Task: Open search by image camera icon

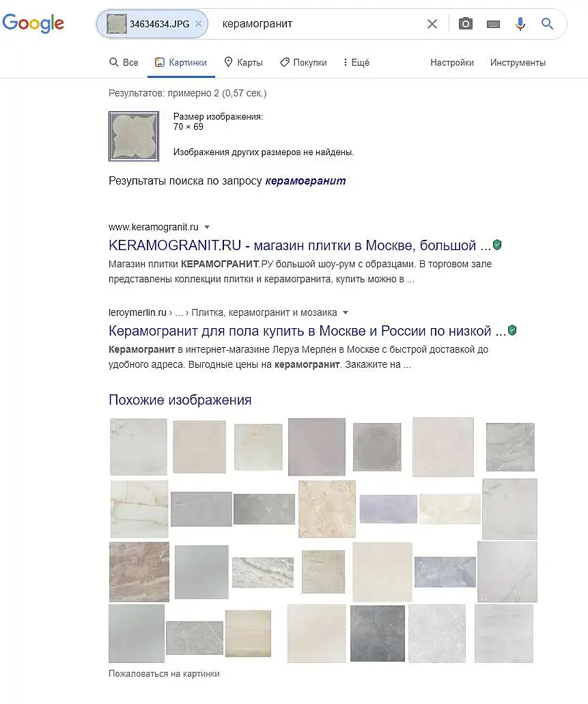Action: click(466, 24)
